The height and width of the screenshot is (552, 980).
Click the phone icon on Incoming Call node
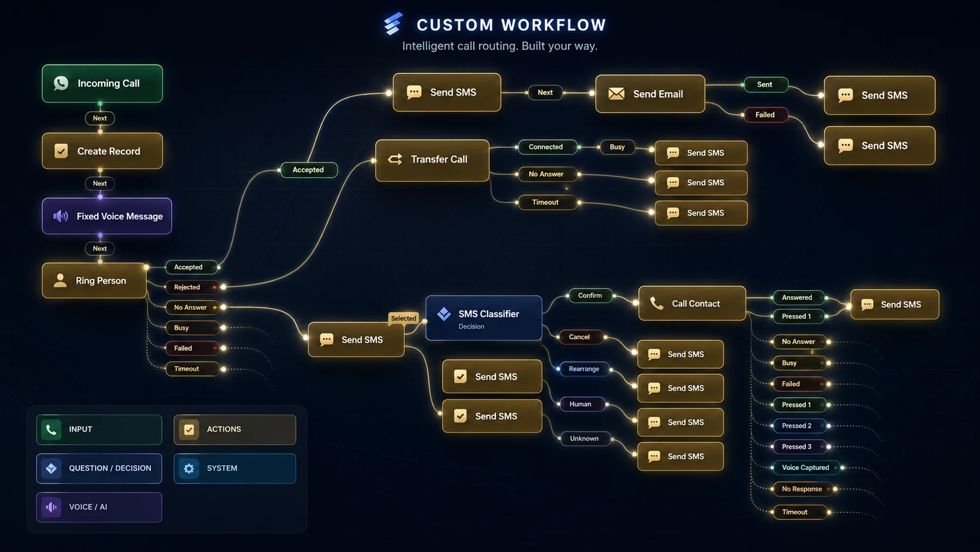61,83
